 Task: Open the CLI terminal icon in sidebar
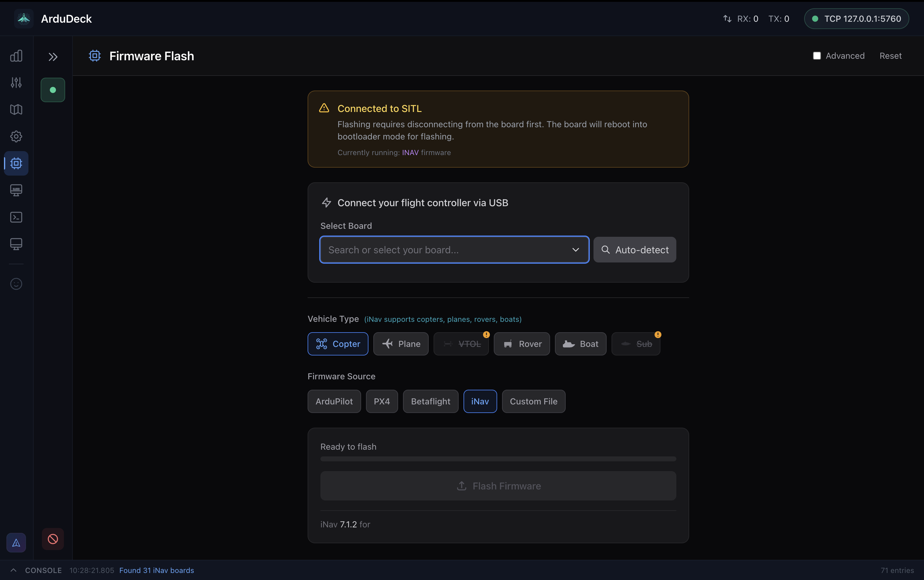pos(16,217)
